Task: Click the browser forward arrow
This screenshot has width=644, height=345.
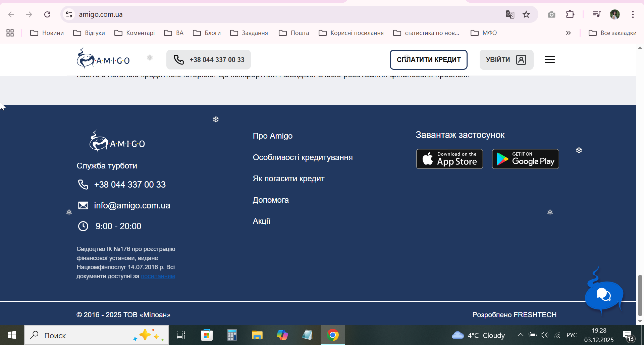Action: click(29, 14)
